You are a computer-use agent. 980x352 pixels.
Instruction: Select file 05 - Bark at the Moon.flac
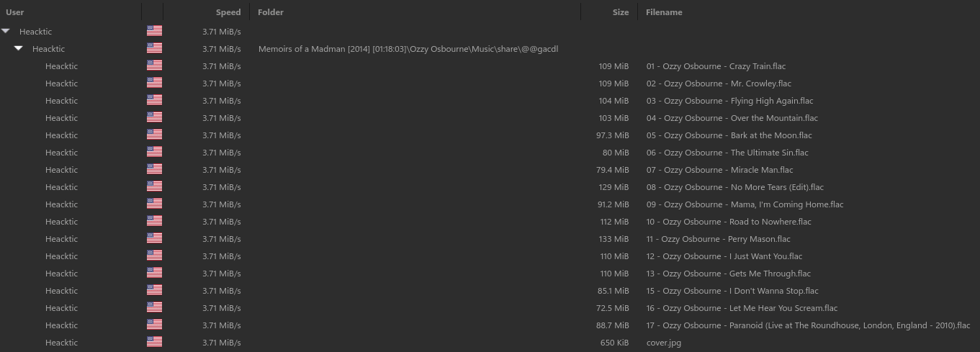pyautogui.click(x=729, y=135)
